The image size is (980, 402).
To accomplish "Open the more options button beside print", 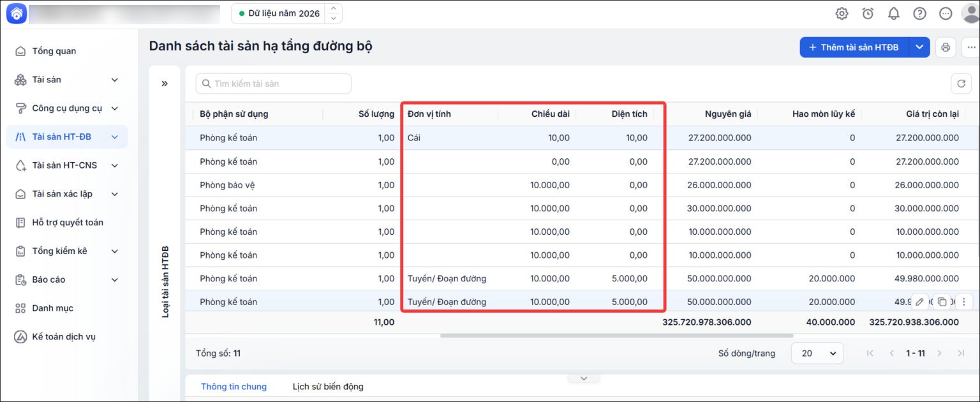I will pos(971,47).
